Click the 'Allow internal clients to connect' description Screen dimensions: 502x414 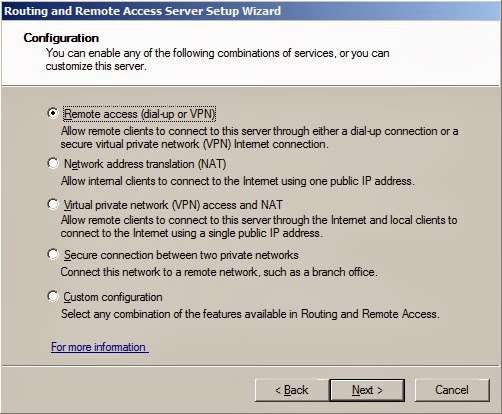238,181
